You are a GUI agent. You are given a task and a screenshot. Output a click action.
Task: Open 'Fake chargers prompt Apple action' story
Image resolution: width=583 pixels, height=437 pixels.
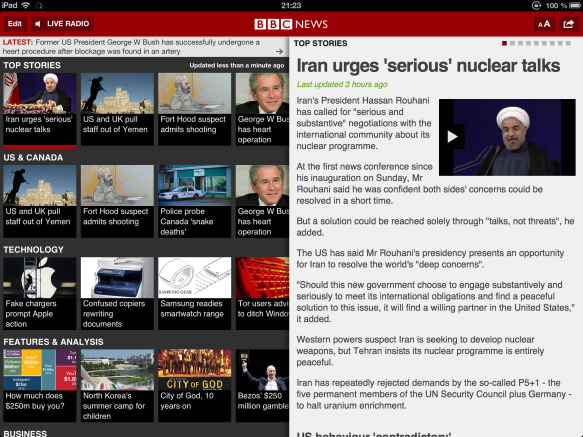(x=40, y=293)
